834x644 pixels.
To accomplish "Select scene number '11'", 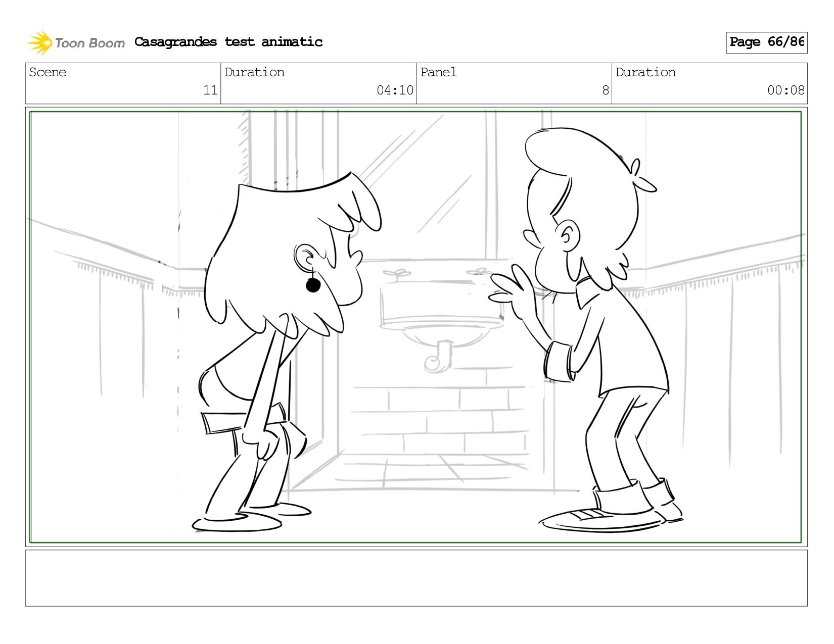I will [x=210, y=90].
